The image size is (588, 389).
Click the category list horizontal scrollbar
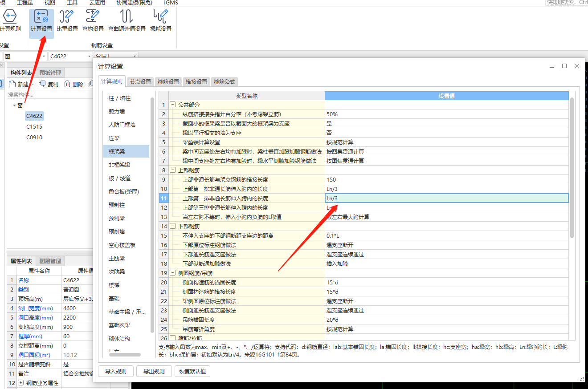coord(124,355)
